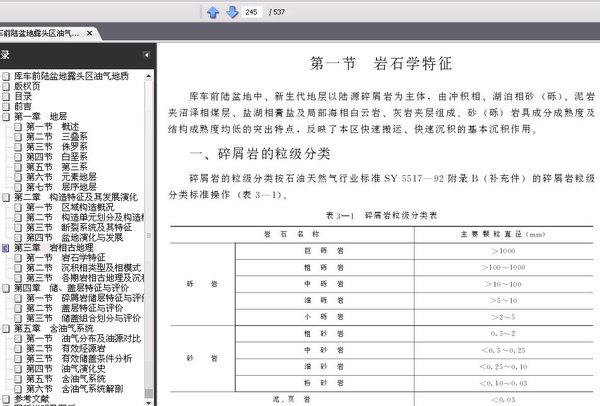
Task: Collapse the bookmarks panel with arrow button
Action: 147,55
